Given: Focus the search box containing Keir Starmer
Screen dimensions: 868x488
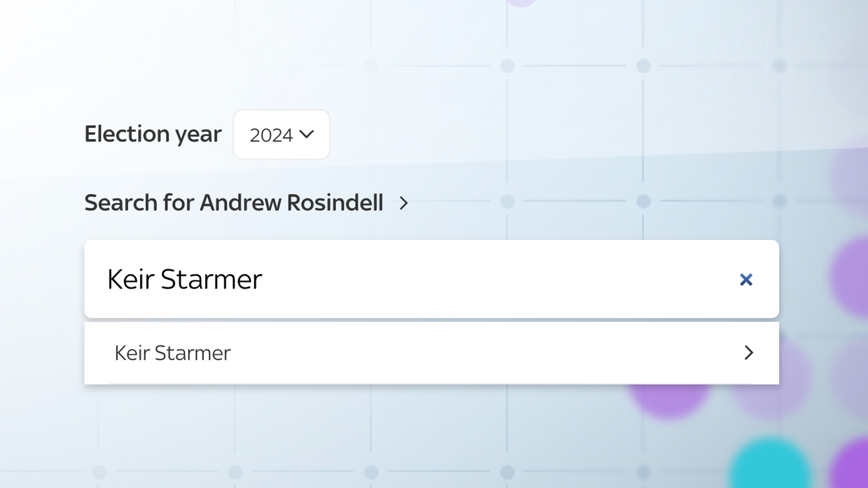Looking at the screenshot, I should pyautogui.click(x=412, y=279).
